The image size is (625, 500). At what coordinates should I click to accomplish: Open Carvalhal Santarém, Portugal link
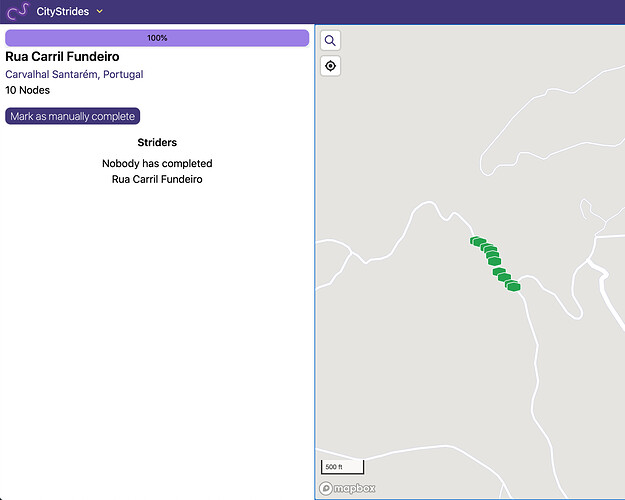(74, 74)
